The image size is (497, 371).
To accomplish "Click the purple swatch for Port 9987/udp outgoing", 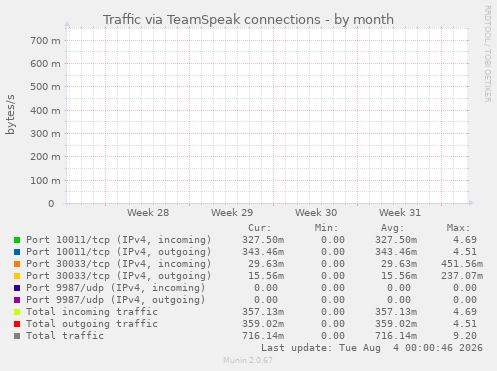I will pyautogui.click(x=17, y=300).
